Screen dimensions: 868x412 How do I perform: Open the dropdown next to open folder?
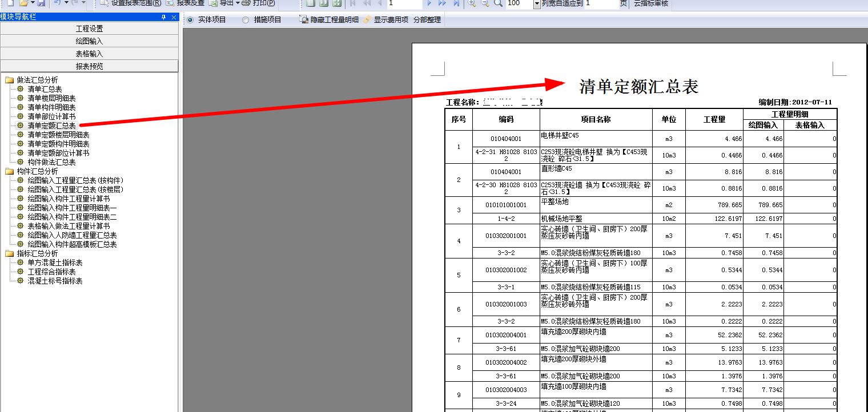click(x=33, y=3)
